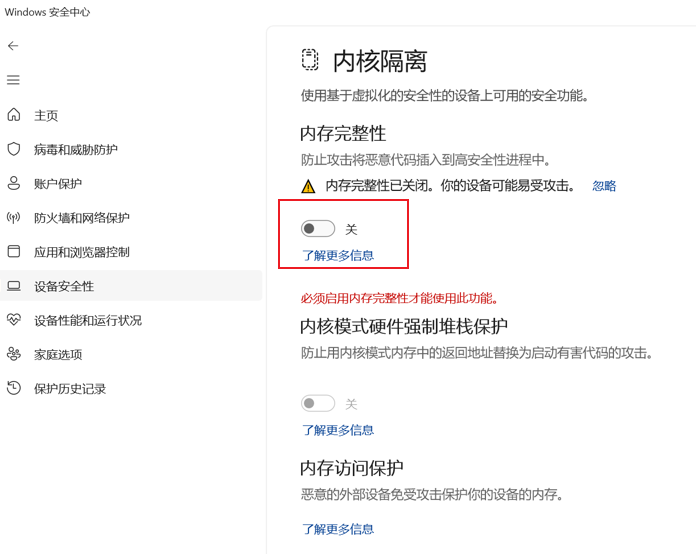Turn on the 内存完整性 toggle
696x554 pixels.
coord(318,229)
